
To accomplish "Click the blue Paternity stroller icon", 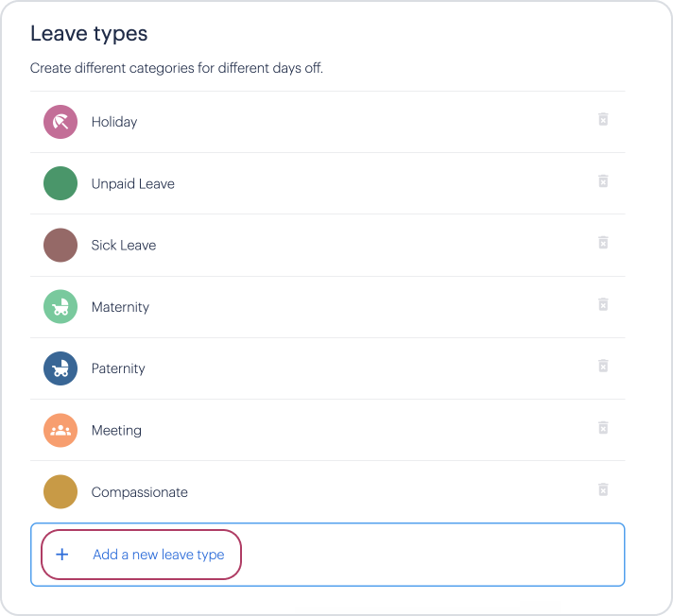I will click(x=60, y=368).
